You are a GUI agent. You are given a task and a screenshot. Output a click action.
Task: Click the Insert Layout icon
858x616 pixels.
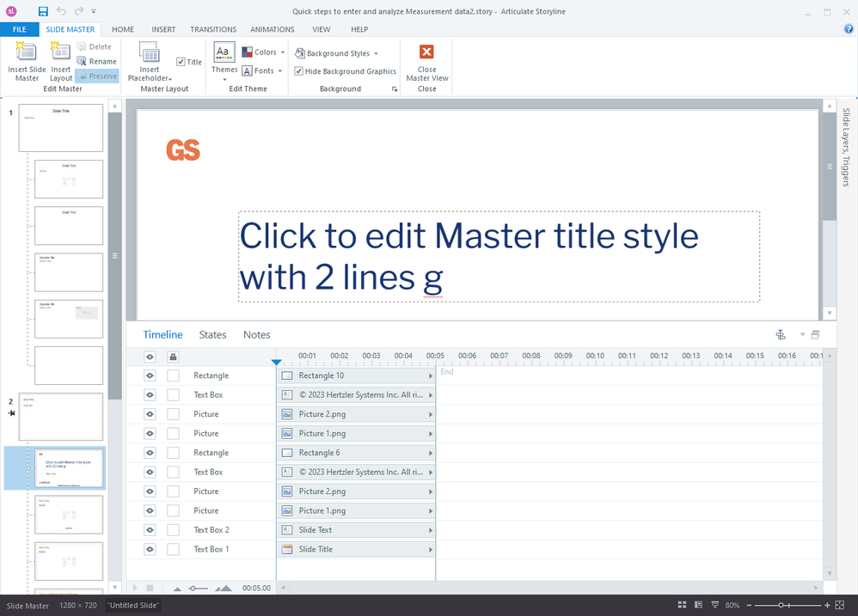pos(61,53)
